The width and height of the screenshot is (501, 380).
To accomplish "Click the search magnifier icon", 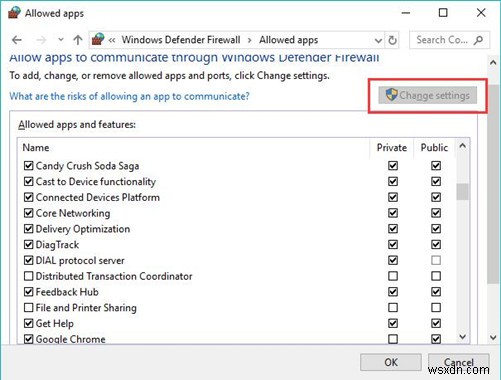I will click(478, 40).
